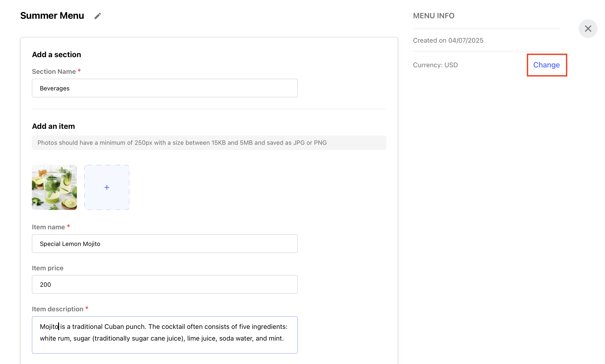Image resolution: width=605 pixels, height=364 pixels.
Task: Click the Currency: USD label
Action: [435, 65]
